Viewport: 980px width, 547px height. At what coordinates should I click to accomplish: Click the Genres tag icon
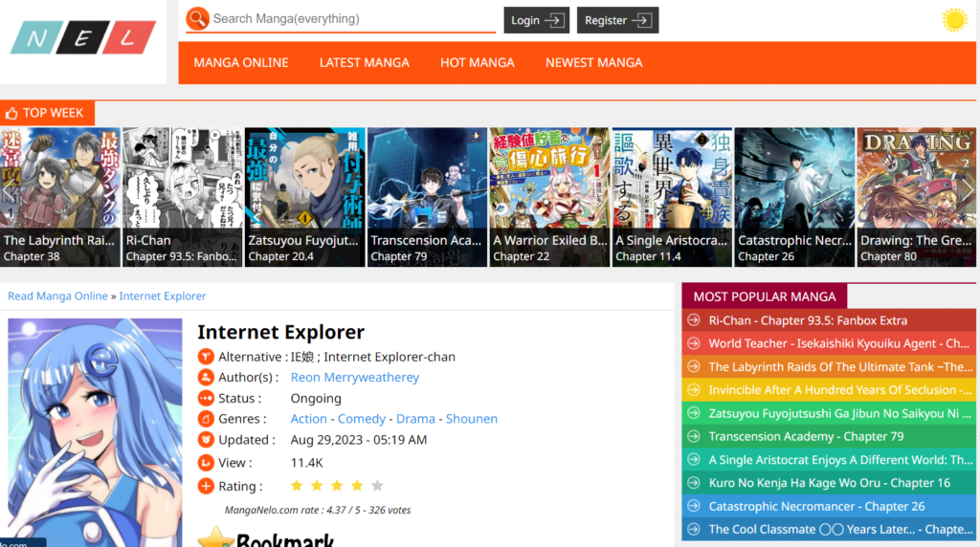206,419
